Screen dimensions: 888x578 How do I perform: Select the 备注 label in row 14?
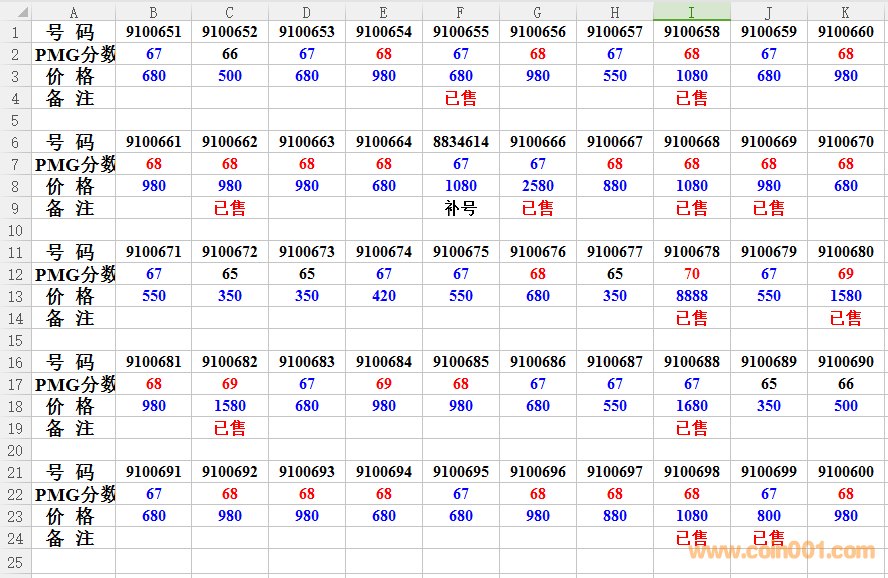click(x=73, y=318)
